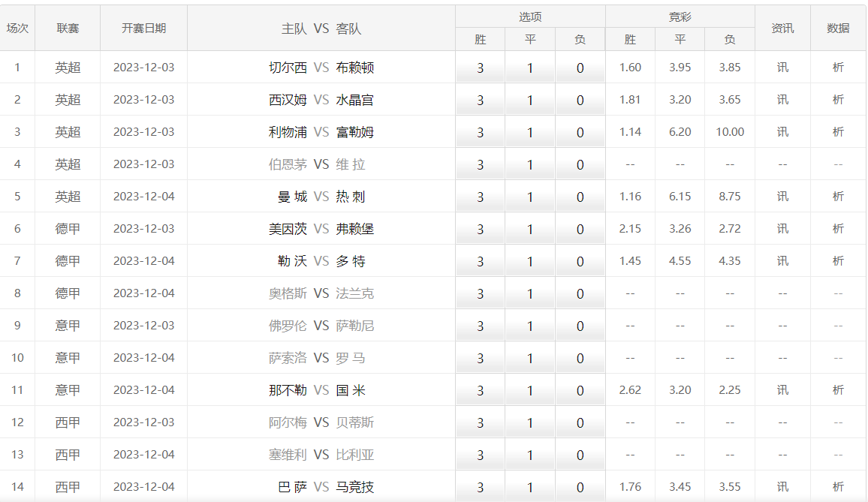Screen dimensions: 868x502
Task: Click the 联赛 column header
Action: click(x=68, y=29)
